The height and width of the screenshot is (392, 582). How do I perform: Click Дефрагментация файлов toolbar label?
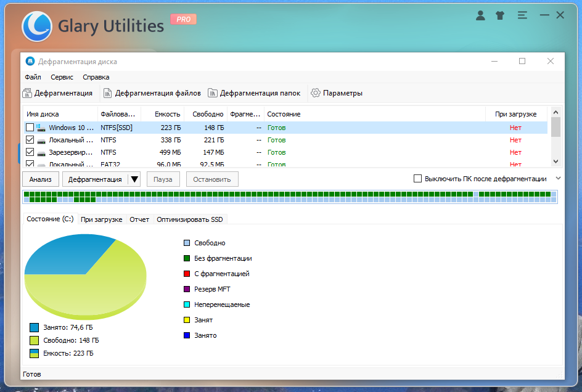pos(158,93)
